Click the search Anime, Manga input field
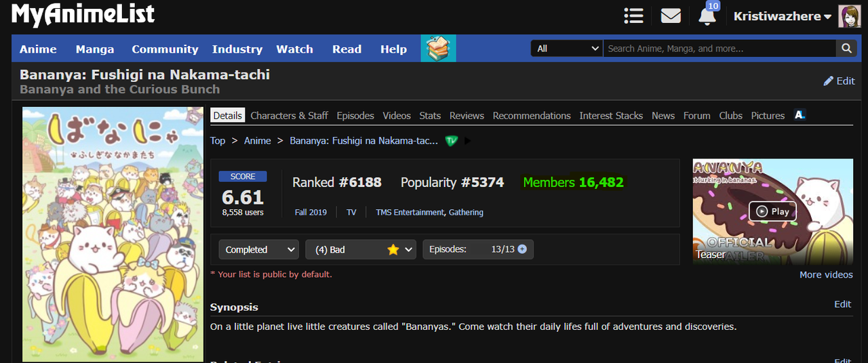Image resolution: width=868 pixels, height=363 pixels. 719,48
